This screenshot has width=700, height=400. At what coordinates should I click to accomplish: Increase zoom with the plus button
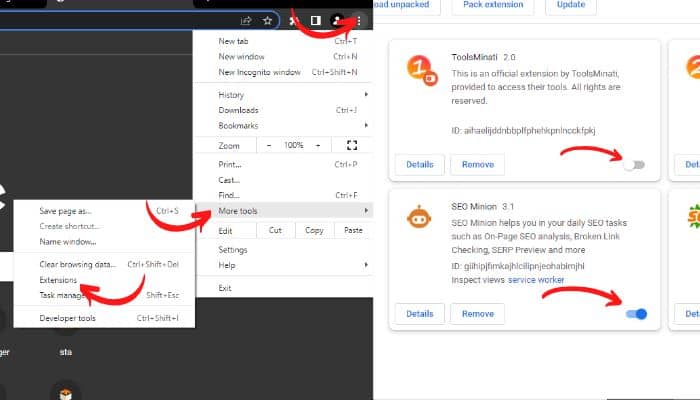(x=318, y=145)
